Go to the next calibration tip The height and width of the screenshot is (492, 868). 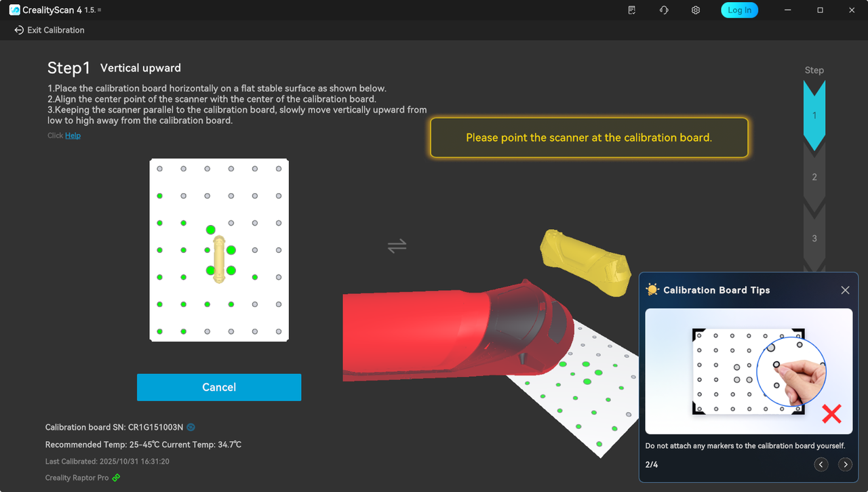point(845,464)
